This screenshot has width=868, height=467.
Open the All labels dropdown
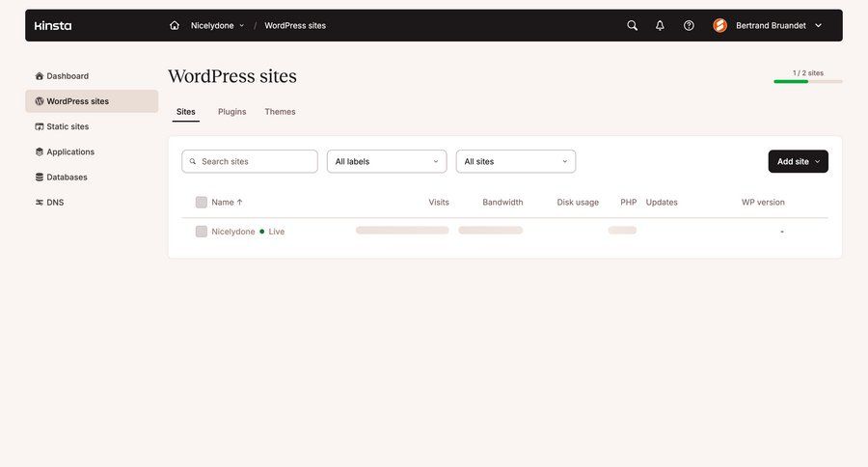tap(387, 161)
